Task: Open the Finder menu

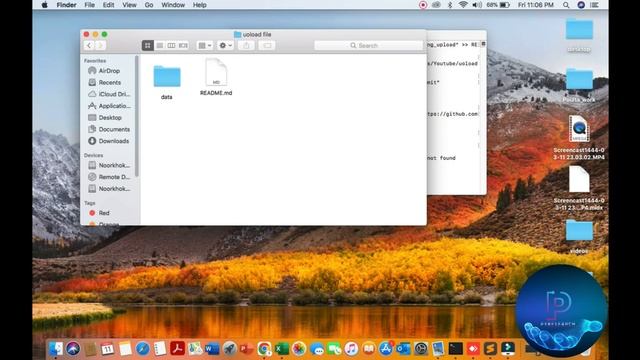Action: click(x=66, y=5)
